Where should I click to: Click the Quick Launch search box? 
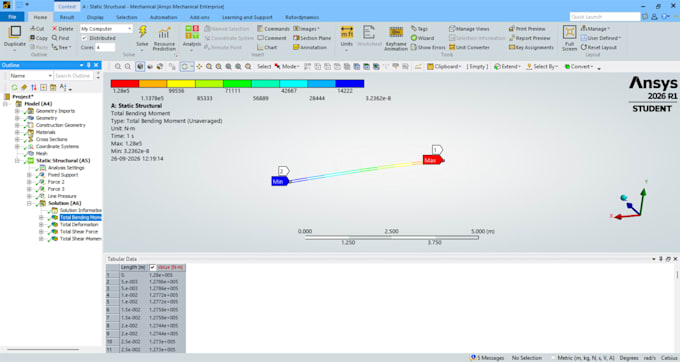point(605,17)
